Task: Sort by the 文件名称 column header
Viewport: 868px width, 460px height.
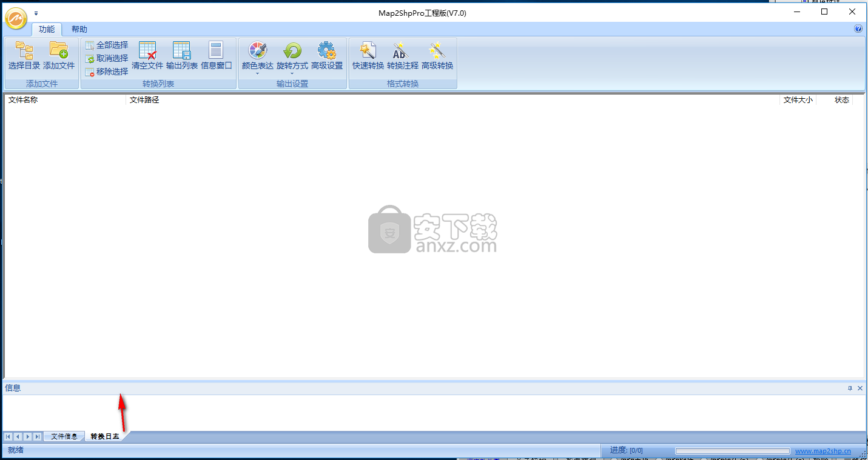Action: (x=65, y=100)
